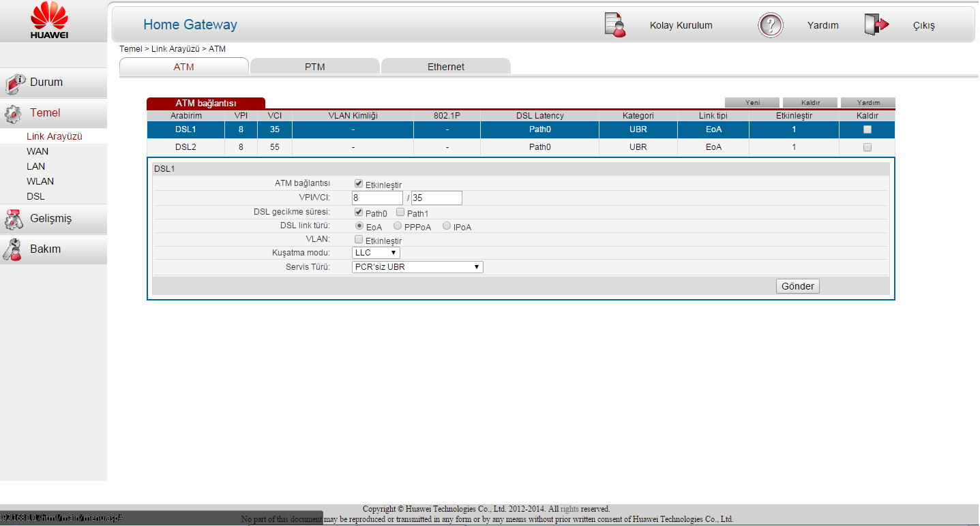This screenshot has width=980, height=526.
Task: Open the Kolay Kurulum link
Action: [x=681, y=25]
